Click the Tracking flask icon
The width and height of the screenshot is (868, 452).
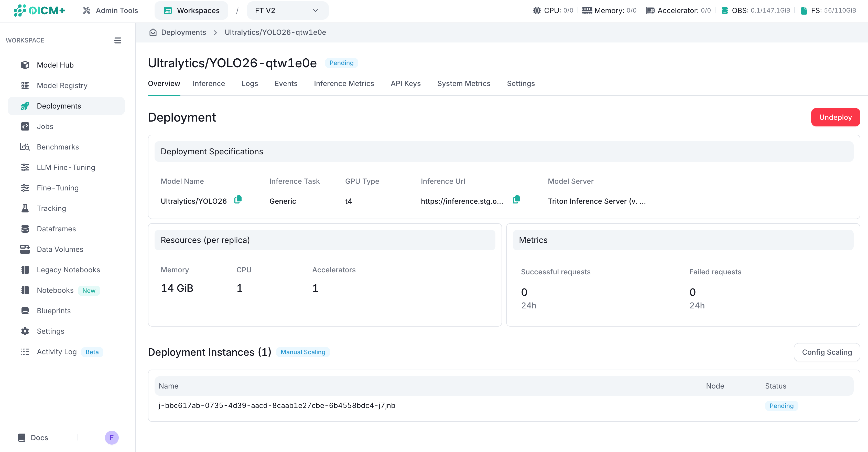[25, 208]
